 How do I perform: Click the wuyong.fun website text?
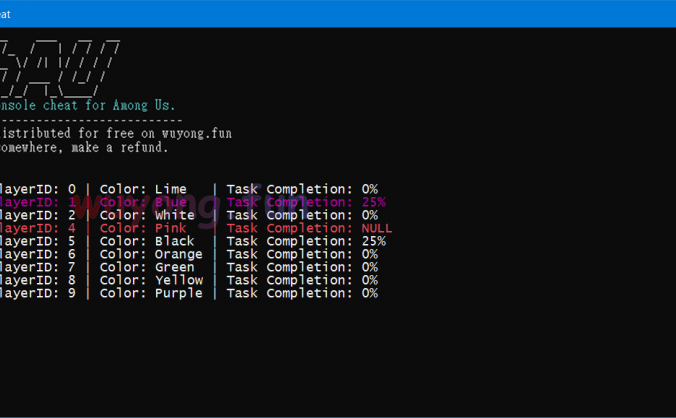(x=196, y=133)
